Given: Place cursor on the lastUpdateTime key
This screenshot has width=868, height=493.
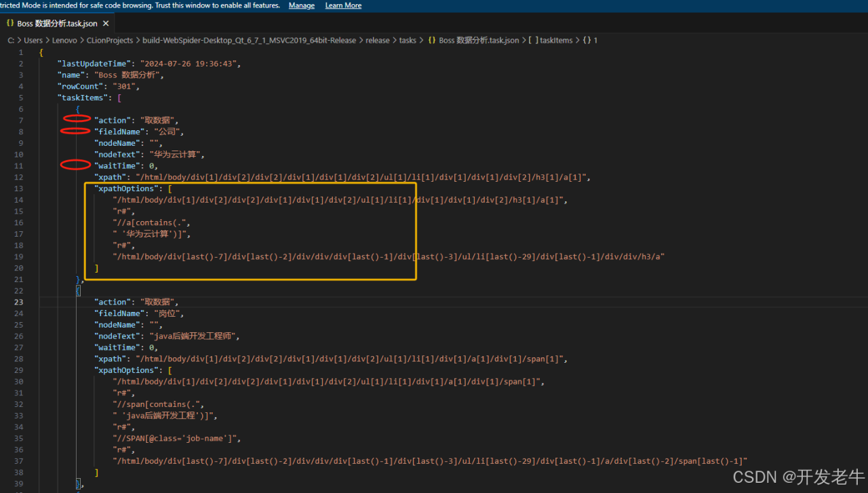Looking at the screenshot, I should [x=94, y=64].
